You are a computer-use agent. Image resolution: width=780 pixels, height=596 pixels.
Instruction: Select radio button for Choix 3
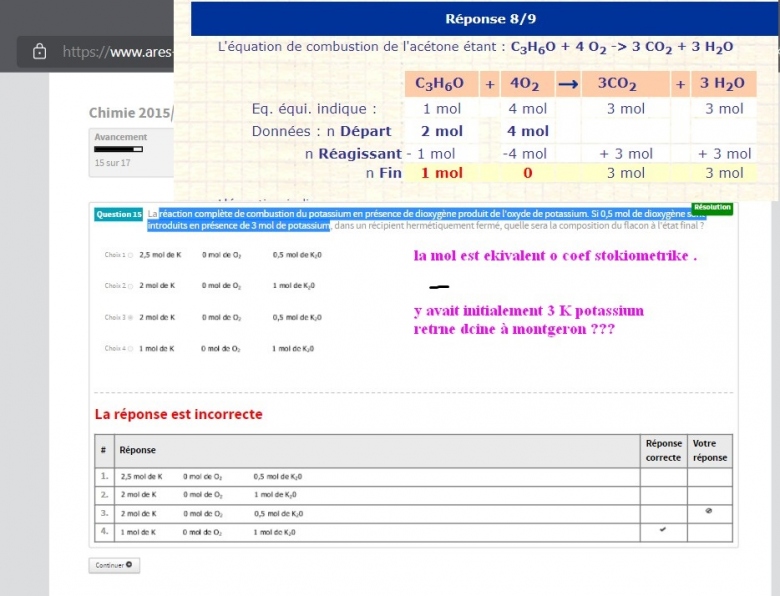coord(130,317)
